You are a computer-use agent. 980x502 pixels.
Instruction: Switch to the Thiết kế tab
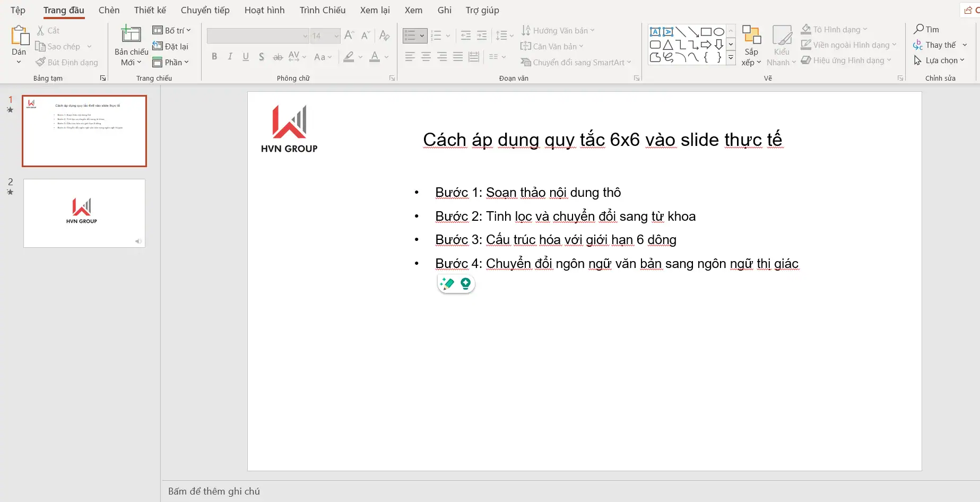pyautogui.click(x=150, y=10)
